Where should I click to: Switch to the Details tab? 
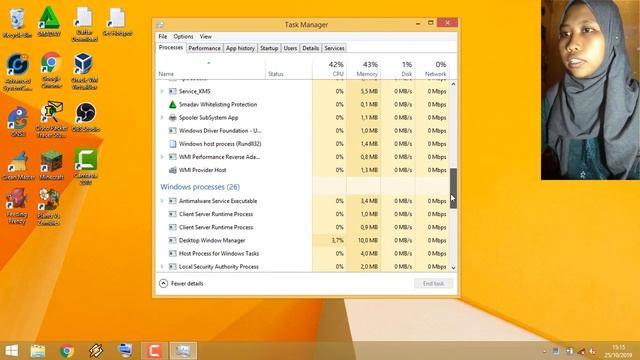point(311,48)
